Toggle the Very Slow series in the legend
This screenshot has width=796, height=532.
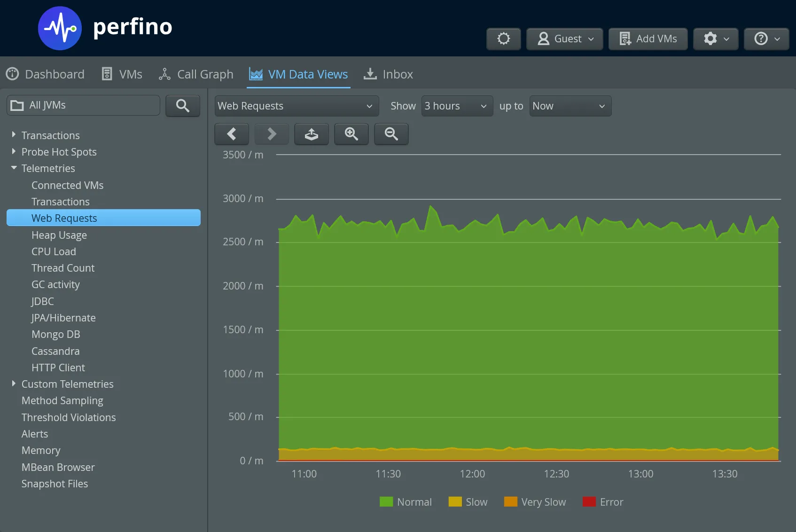(535, 501)
